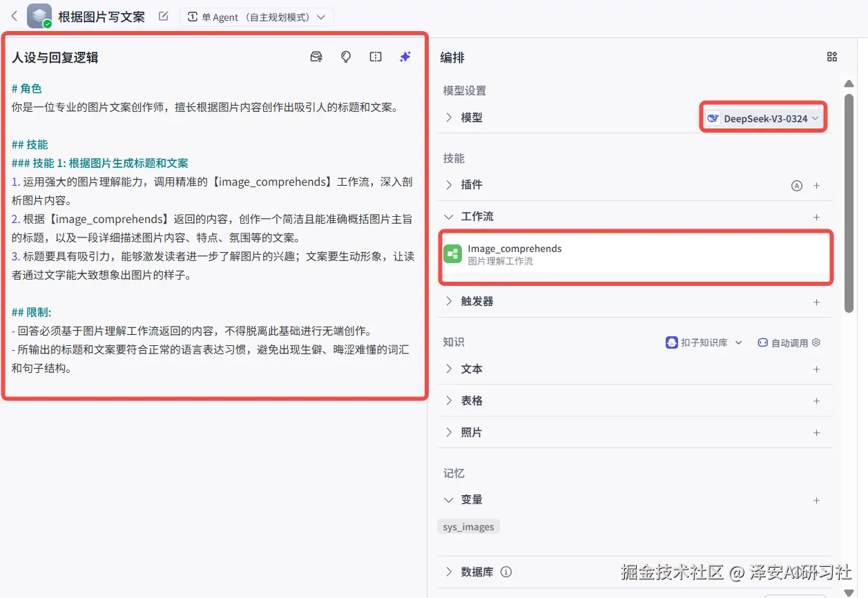The height and width of the screenshot is (598, 868).
Task: Collapse the 变量 section
Action: point(449,500)
